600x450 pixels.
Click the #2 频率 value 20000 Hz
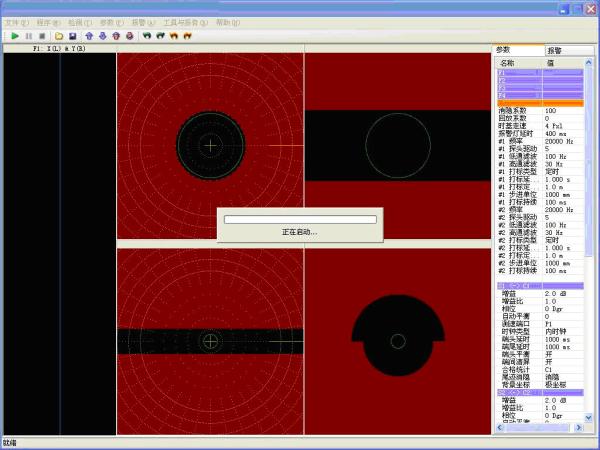pyautogui.click(x=559, y=210)
